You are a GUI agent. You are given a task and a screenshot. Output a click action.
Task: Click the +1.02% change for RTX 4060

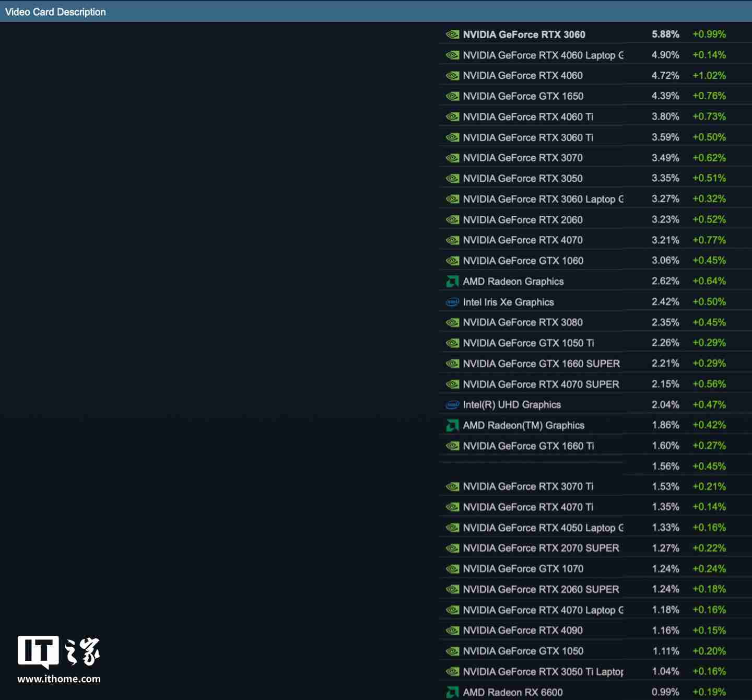(709, 76)
